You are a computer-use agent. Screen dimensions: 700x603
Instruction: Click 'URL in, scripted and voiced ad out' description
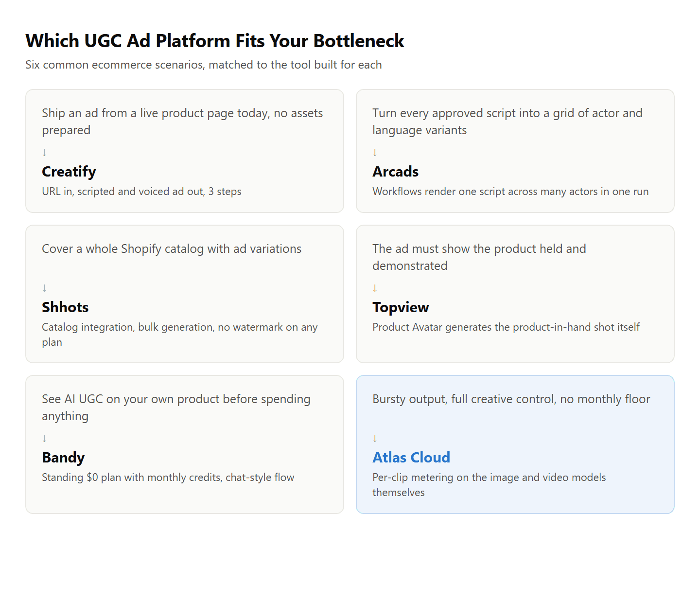141,192
